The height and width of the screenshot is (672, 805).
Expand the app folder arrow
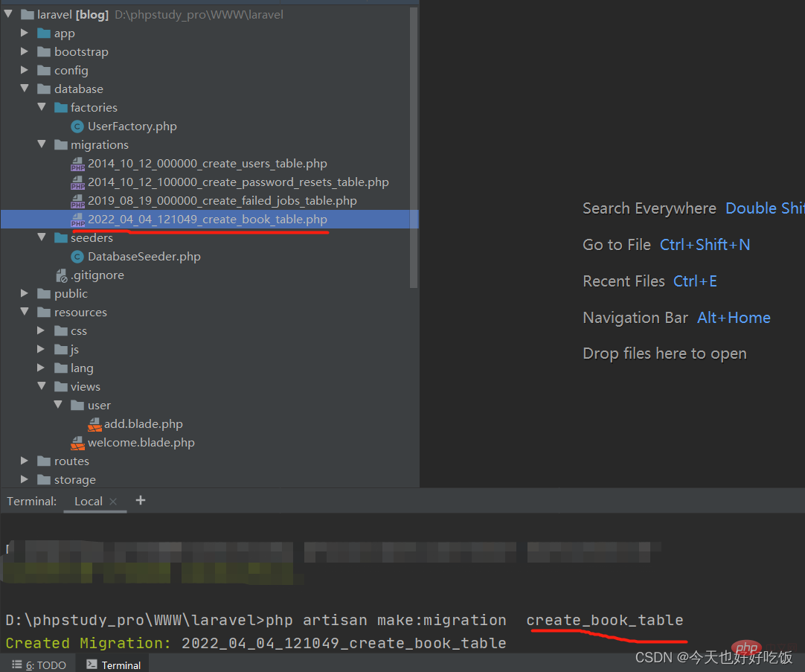click(x=24, y=33)
